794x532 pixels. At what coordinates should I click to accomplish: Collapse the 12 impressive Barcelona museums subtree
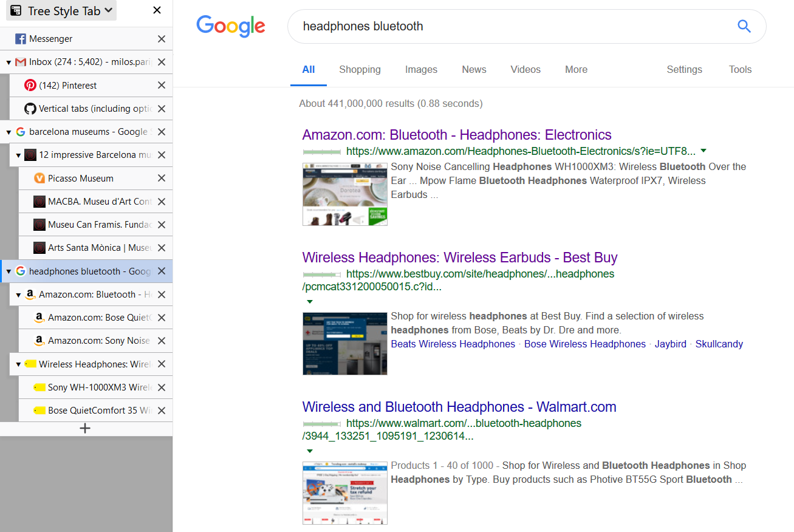[x=18, y=155]
